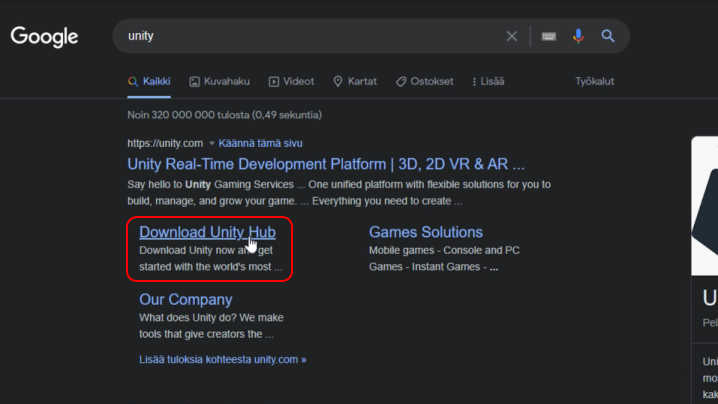This screenshot has height=404, width=718.
Task: Clear the search box with X
Action: pyautogui.click(x=511, y=36)
